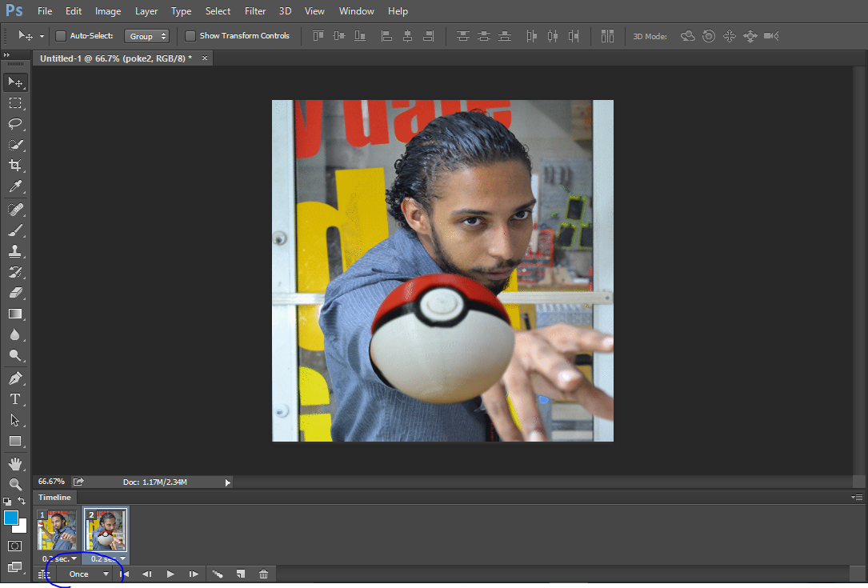Enable the Auto-Select checkbox
This screenshot has height=588, width=868.
61,36
